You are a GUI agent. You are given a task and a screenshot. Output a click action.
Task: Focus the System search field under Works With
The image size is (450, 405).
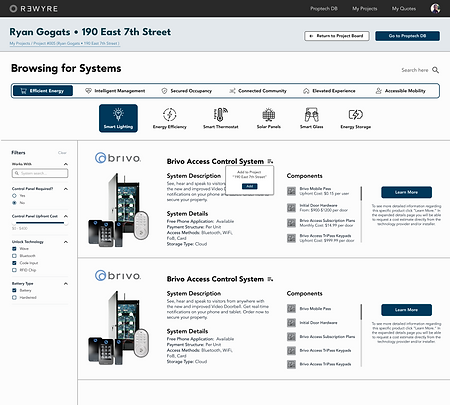[40, 173]
